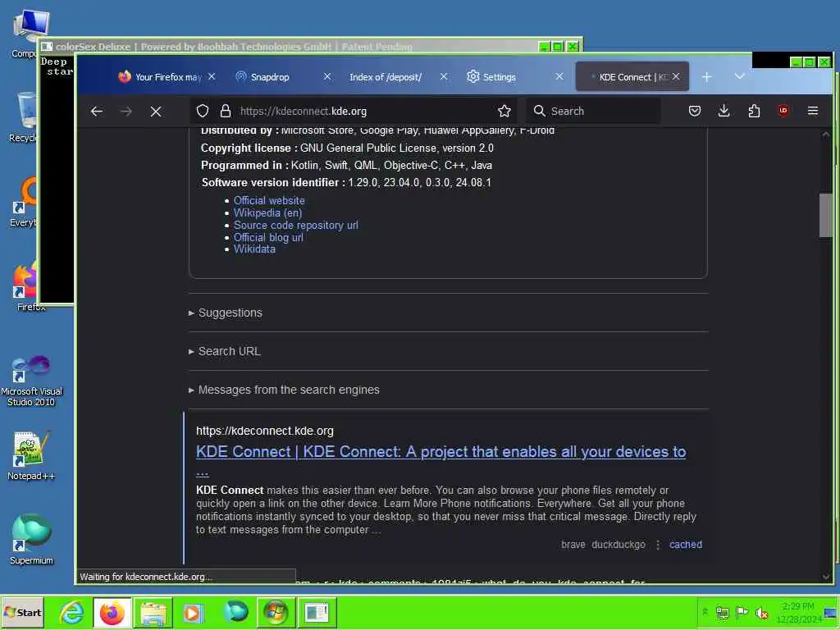Click the 'duckduckgo' engine label
The image size is (840, 630).
(619, 545)
